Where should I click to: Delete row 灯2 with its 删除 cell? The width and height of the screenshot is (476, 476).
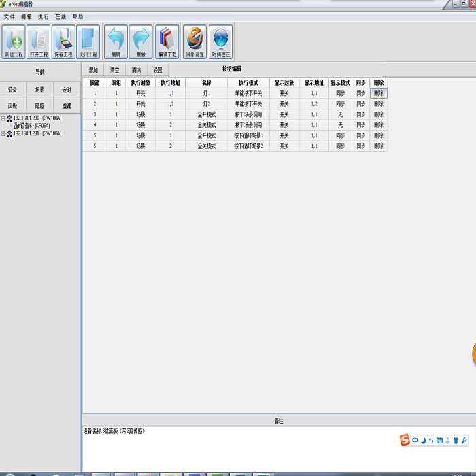pyautogui.click(x=379, y=104)
